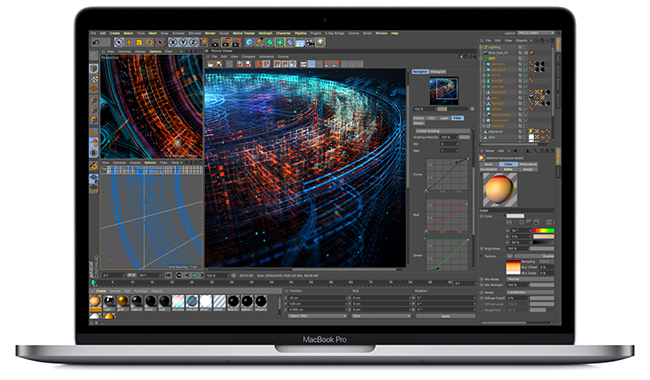Select the Move tool

129,42
